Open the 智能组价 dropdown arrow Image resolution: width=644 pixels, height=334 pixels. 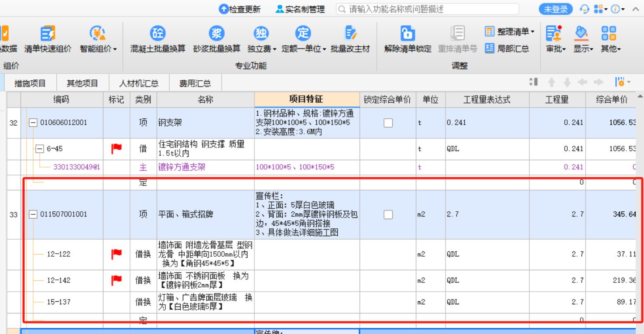(x=115, y=49)
